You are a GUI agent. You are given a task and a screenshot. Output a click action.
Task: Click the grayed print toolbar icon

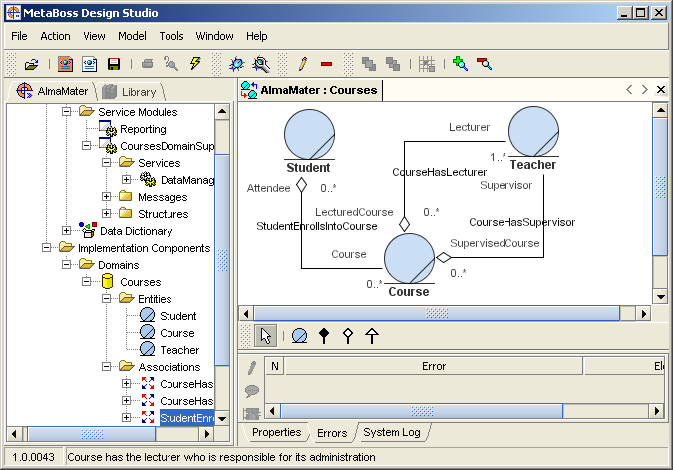pyautogui.click(x=147, y=64)
